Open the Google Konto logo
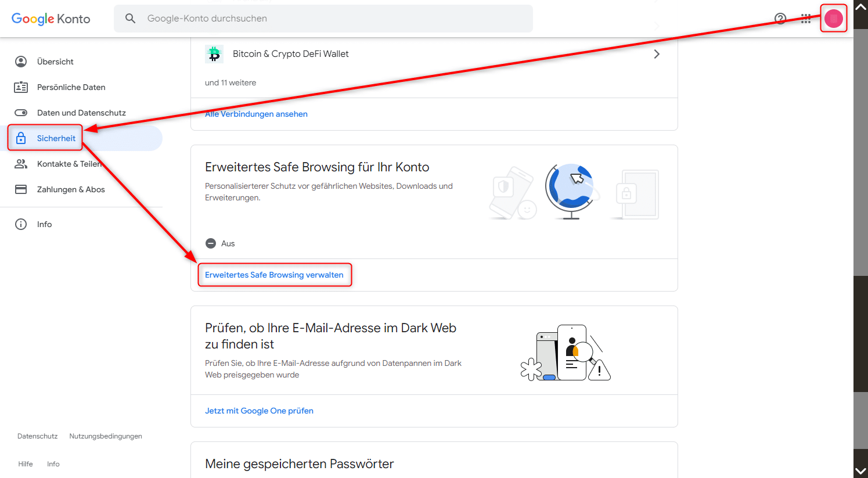 click(x=51, y=19)
